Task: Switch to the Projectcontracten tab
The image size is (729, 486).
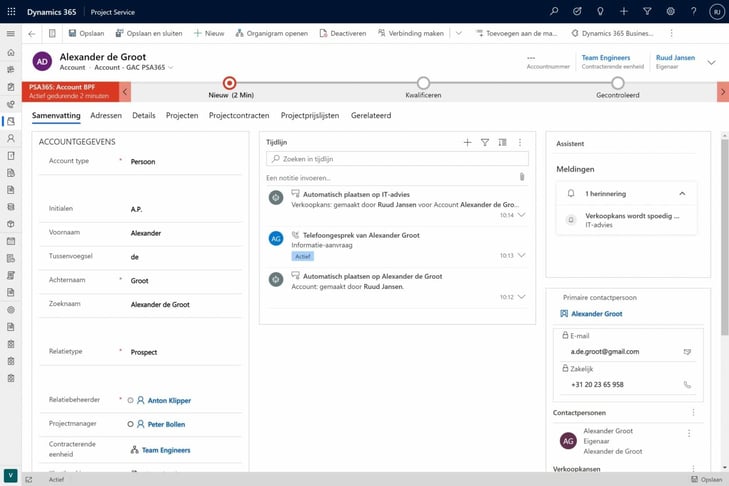Action: [239, 115]
